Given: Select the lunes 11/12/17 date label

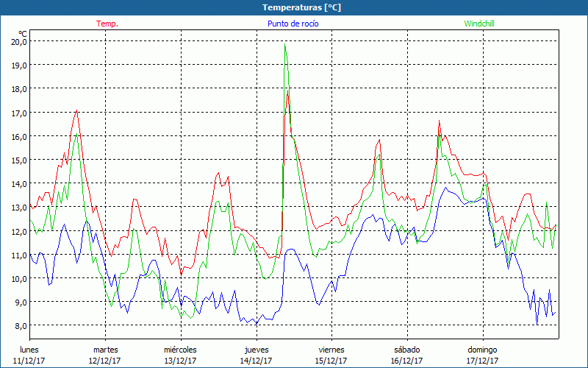Looking at the screenshot, I should pyautogui.click(x=29, y=355).
